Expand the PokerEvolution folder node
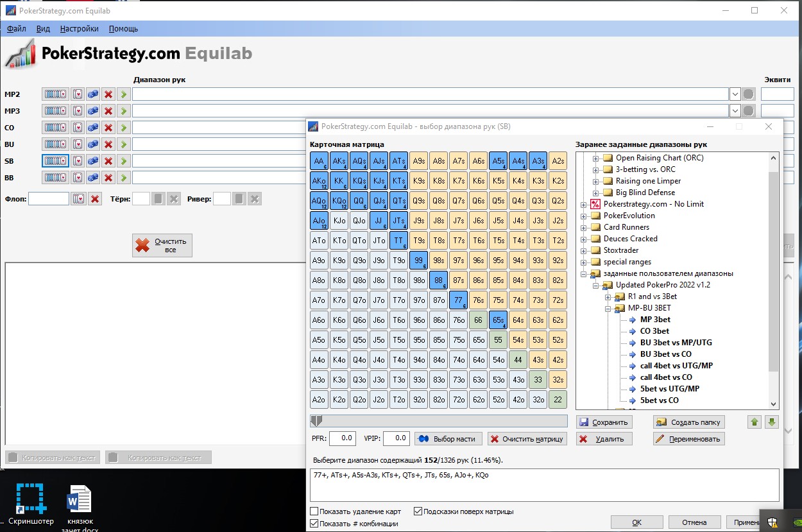Viewport: 802px width, 532px height. pos(584,216)
